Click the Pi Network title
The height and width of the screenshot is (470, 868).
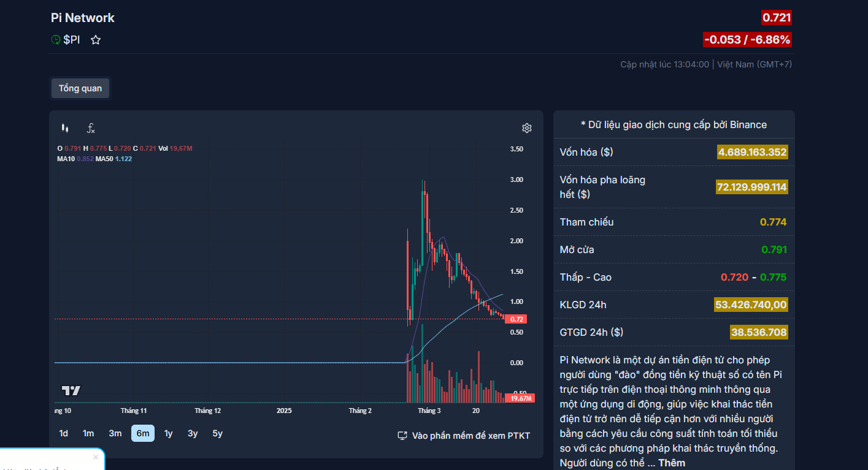(83, 18)
